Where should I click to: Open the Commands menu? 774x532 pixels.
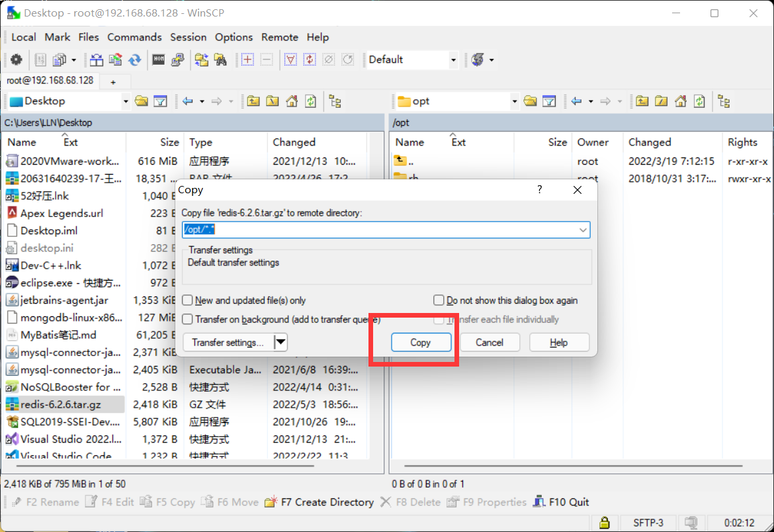point(134,37)
